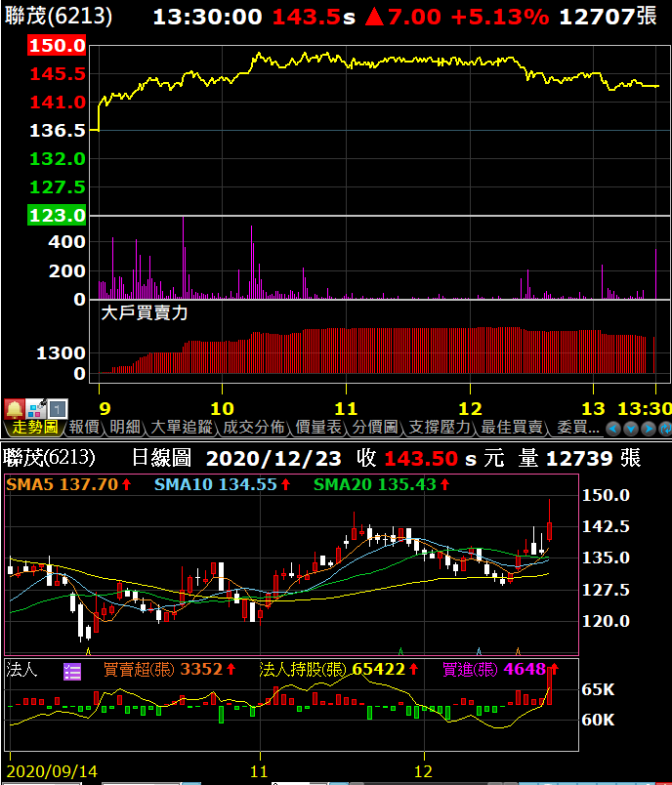
Task: Open the 成交分佈 tab
Action: [x=253, y=427]
